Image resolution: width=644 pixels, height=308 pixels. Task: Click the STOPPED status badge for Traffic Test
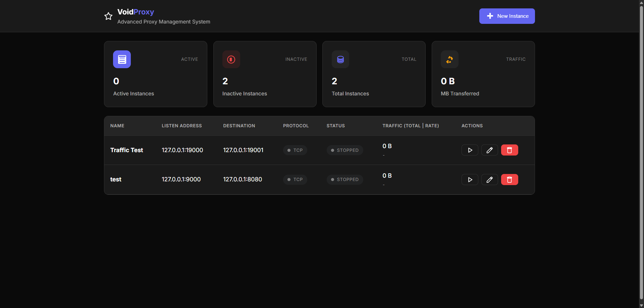pyautogui.click(x=344, y=150)
